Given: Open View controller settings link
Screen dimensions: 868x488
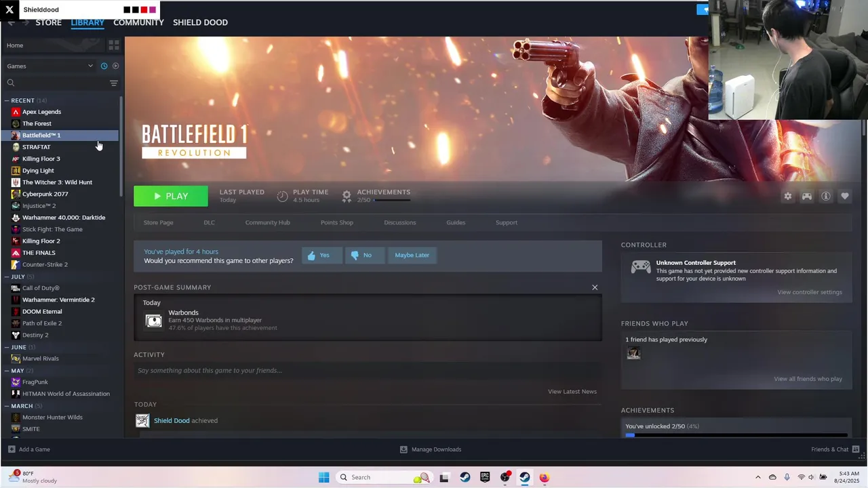Looking at the screenshot, I should coord(810,292).
